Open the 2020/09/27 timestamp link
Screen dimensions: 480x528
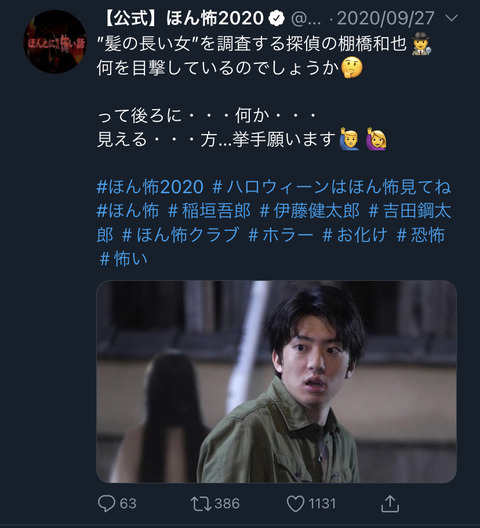tap(386, 18)
